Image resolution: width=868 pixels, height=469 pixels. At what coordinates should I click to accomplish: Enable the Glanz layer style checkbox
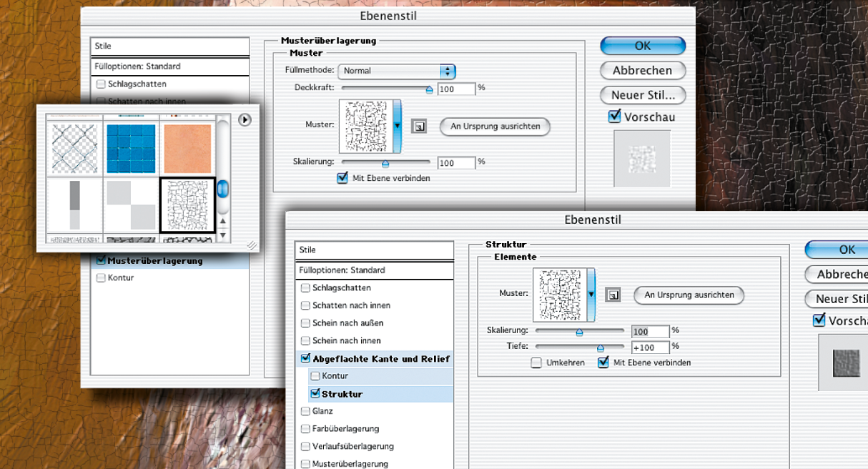[x=306, y=411]
